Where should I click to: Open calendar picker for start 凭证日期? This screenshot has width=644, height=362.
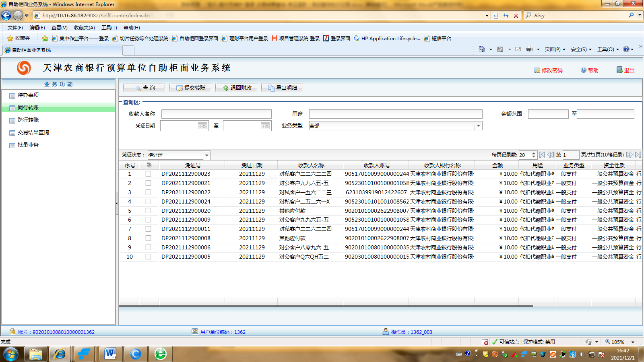202,126
